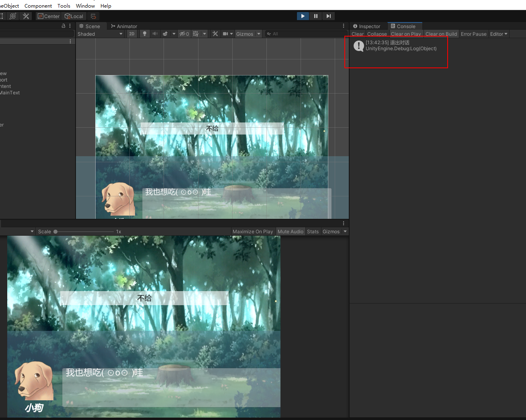Click the Console Clear button
Viewport: 526px width, 420px height.
[358, 34]
